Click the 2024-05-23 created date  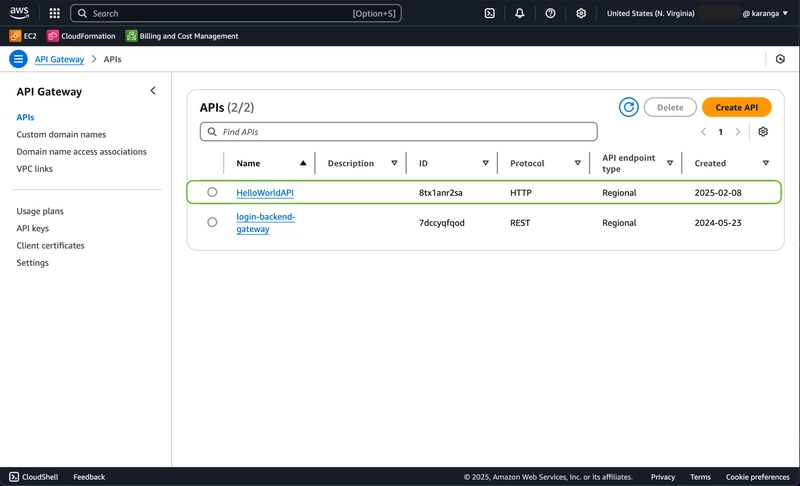pyautogui.click(x=718, y=223)
